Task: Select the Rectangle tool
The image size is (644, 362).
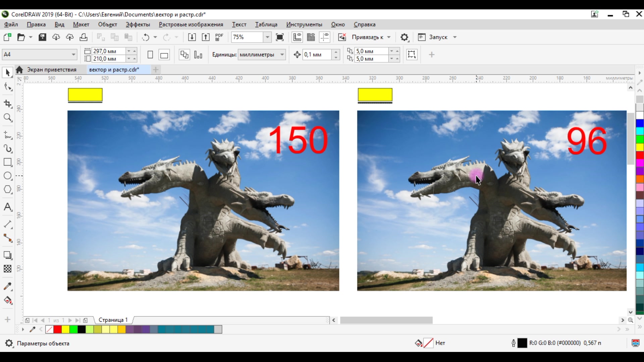Action: coord(8,162)
